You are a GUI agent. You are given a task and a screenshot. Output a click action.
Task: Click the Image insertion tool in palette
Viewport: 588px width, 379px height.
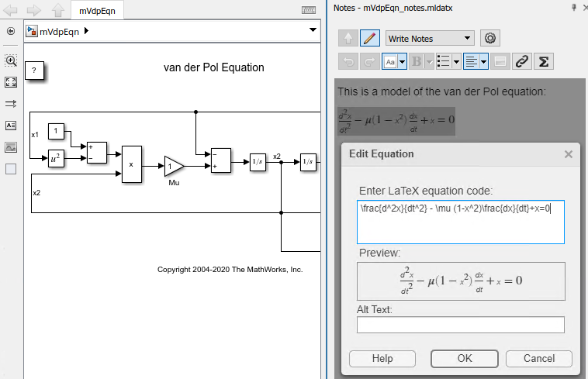click(11, 147)
